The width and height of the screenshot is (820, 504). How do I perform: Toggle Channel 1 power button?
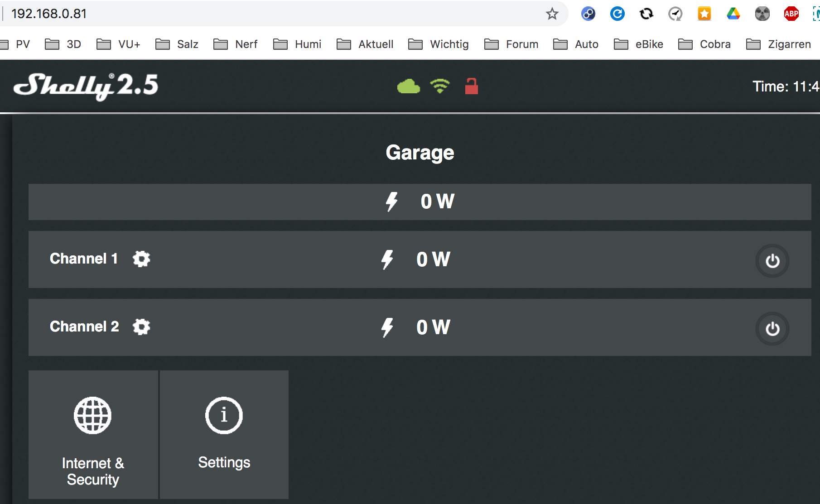[x=772, y=261]
